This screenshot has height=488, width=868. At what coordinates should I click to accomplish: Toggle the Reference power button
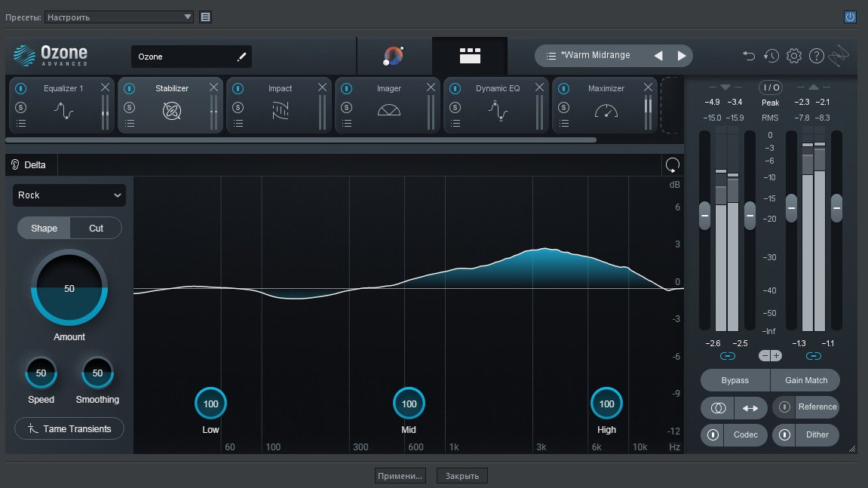click(784, 407)
